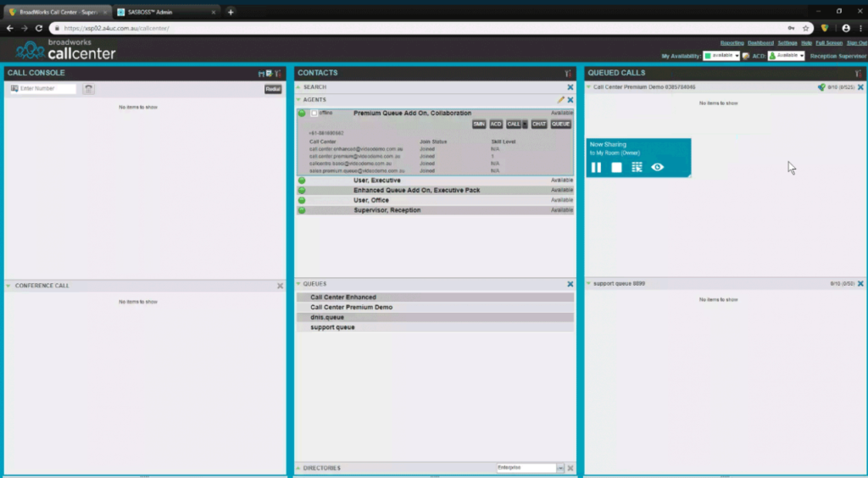
Task: Select the dnis.queue row
Action: coord(435,318)
